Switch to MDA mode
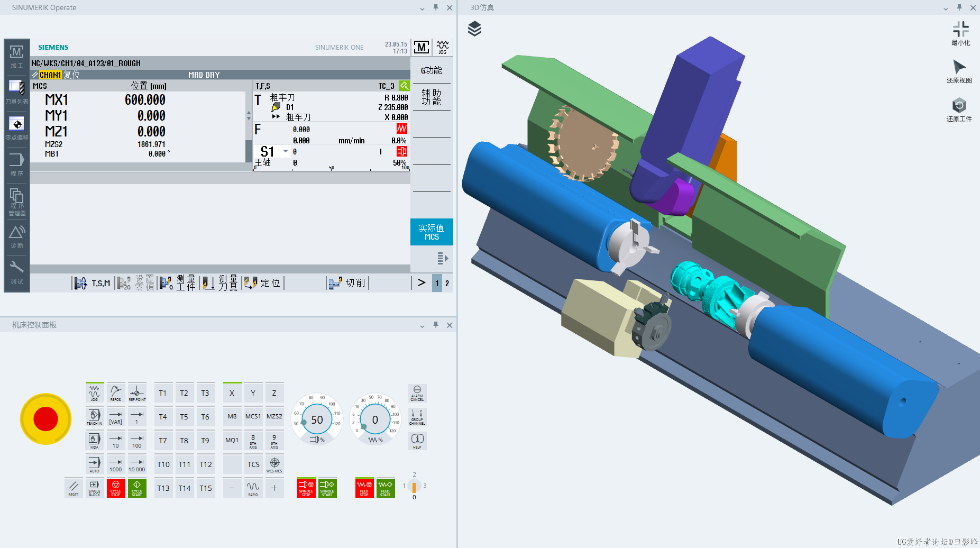The height and width of the screenshot is (548, 980). [x=95, y=441]
